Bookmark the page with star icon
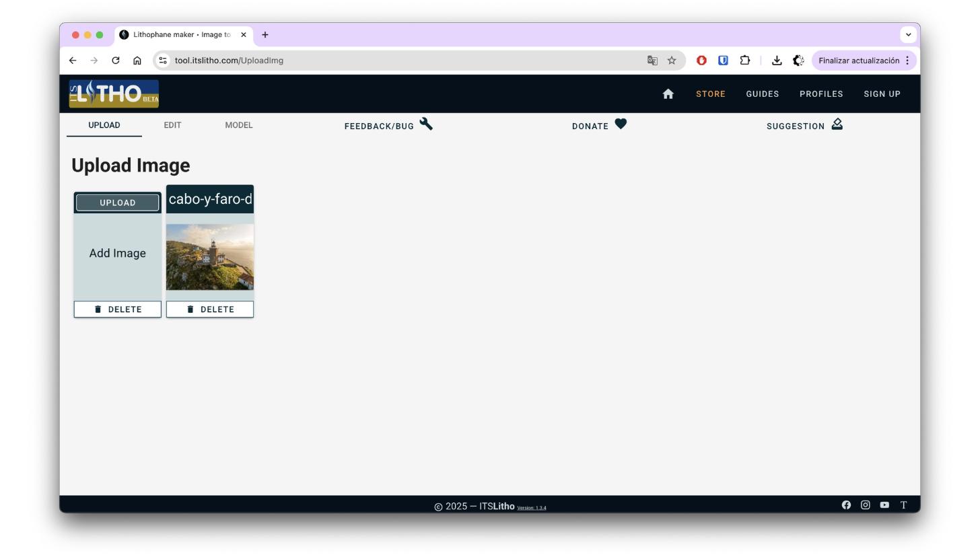This screenshot has width=980, height=557. coord(672,61)
